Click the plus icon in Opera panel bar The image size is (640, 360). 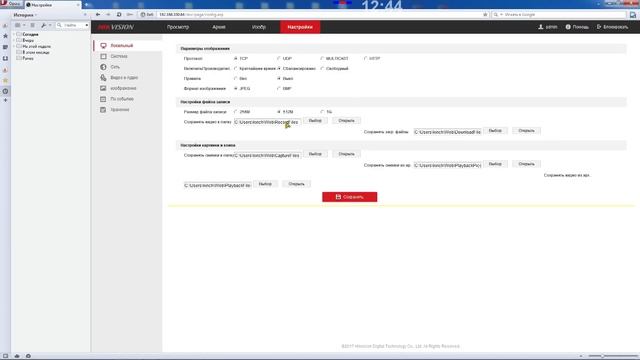pyautogui.click(x=5, y=100)
